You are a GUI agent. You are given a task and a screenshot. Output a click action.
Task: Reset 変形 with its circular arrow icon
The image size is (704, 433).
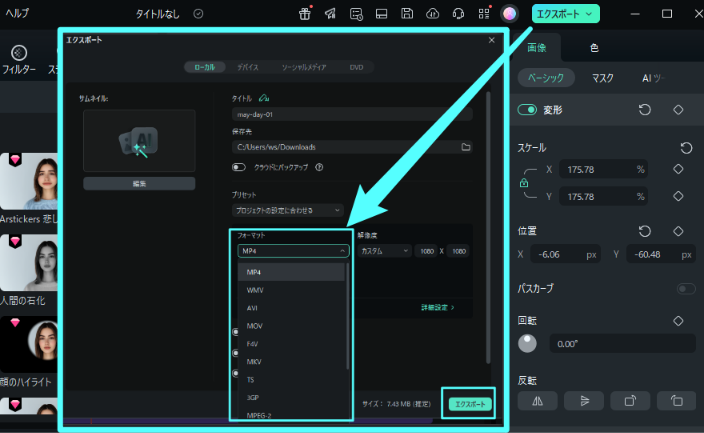tap(645, 110)
